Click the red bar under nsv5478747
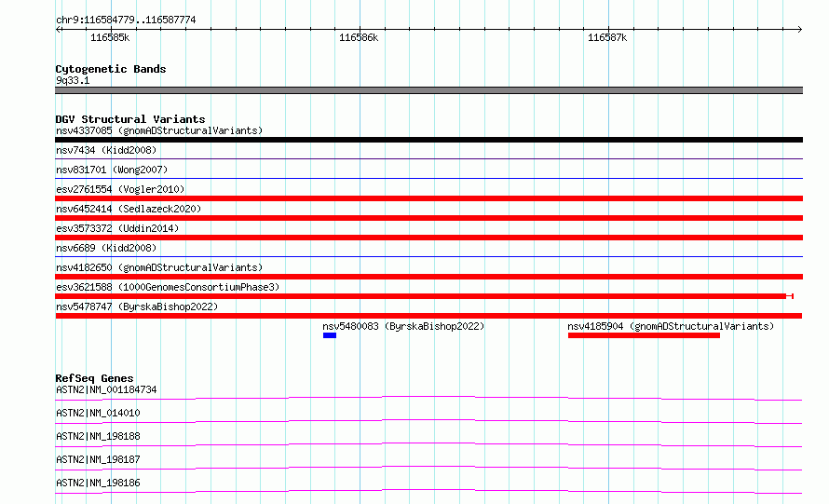Screen dimensions: 829x504 pos(428,316)
